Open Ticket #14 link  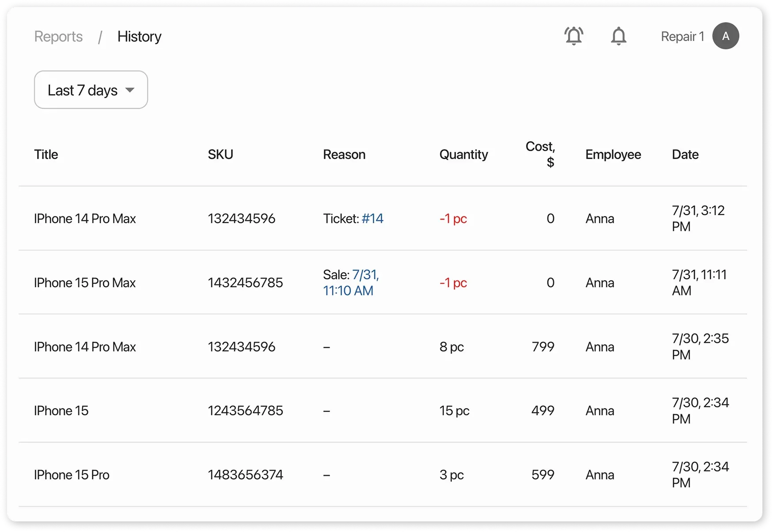pyautogui.click(x=372, y=218)
